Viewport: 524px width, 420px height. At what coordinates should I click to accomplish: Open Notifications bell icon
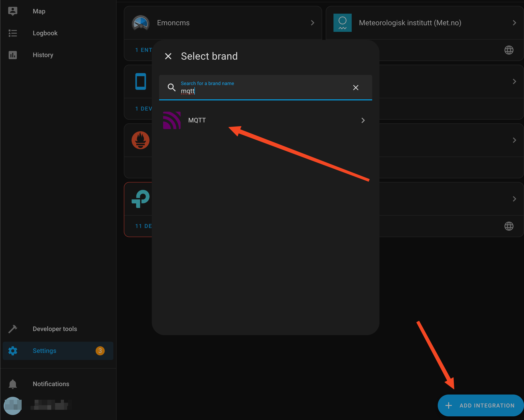pos(13,384)
